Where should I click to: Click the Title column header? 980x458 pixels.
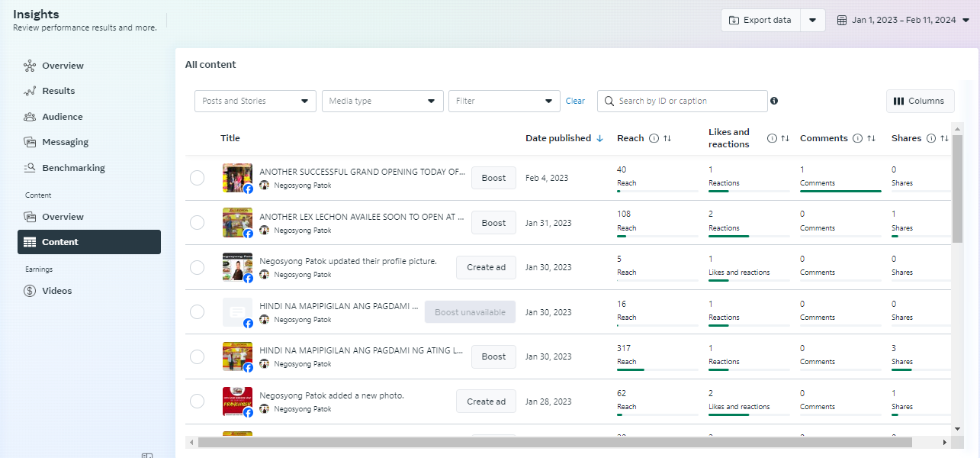pyautogui.click(x=230, y=138)
